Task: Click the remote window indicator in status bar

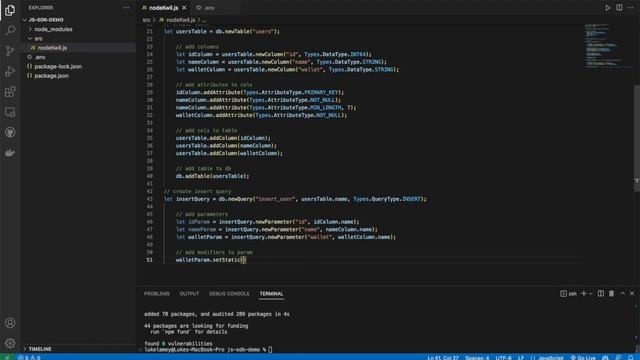Action: tap(7, 358)
